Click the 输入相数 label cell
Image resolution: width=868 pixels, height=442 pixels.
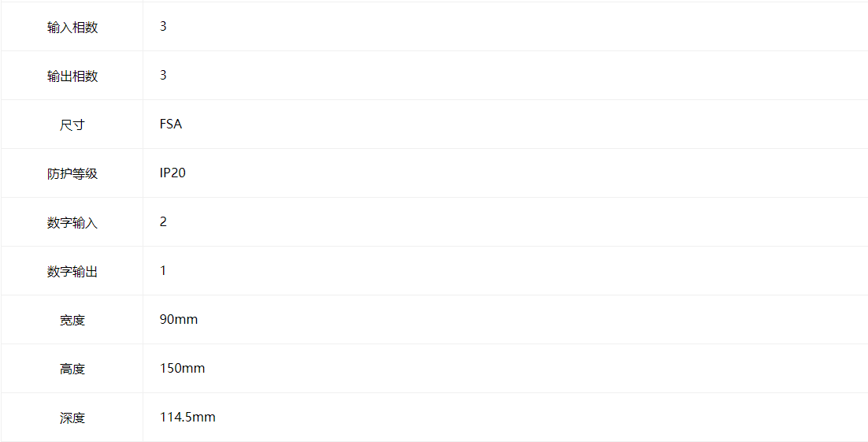point(72,27)
